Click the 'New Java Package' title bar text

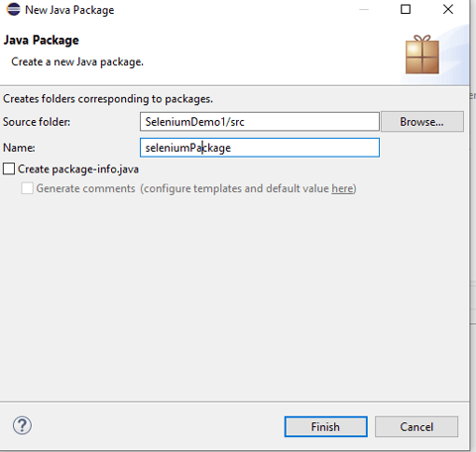point(69,10)
